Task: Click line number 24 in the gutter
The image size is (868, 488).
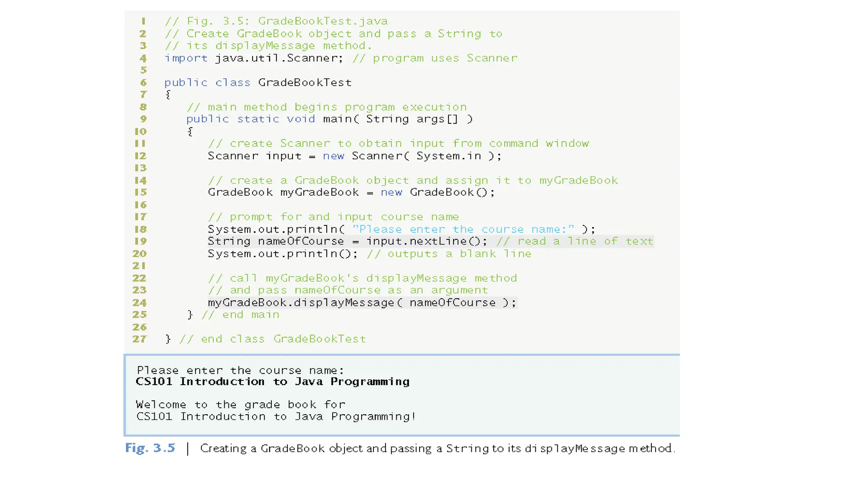Action: pyautogui.click(x=139, y=302)
